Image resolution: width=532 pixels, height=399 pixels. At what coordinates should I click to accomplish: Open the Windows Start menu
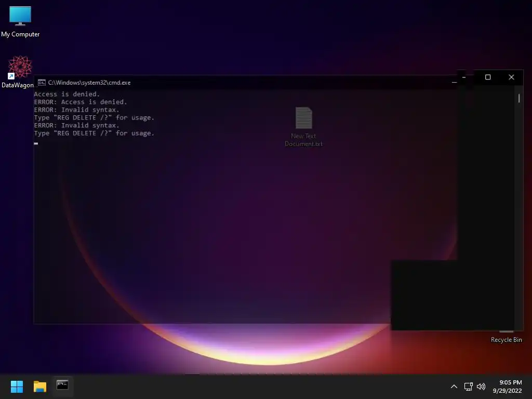(x=17, y=387)
